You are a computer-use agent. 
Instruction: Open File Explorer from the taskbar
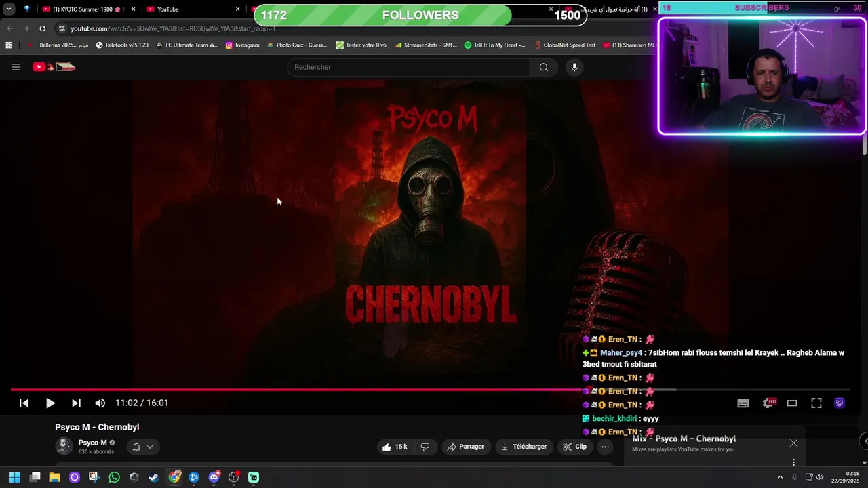click(x=54, y=477)
